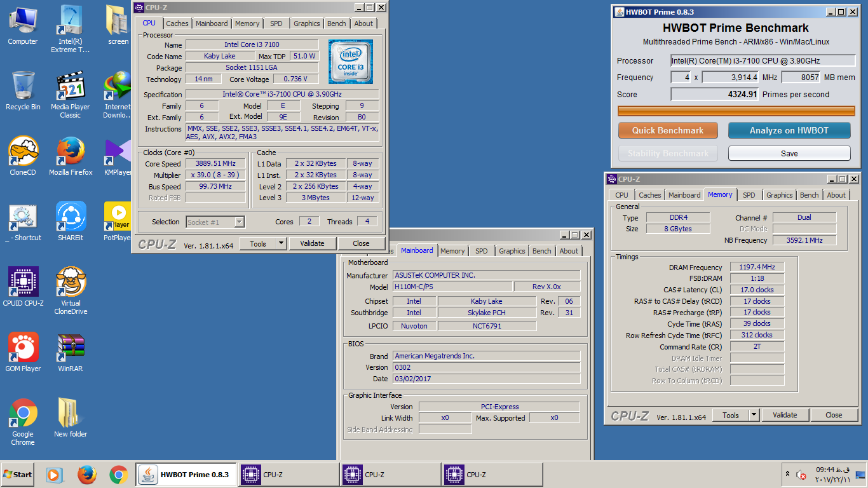Screen dimensions: 868x488
Task: Click Save button in HWBOT Prime
Action: pyautogui.click(x=789, y=153)
